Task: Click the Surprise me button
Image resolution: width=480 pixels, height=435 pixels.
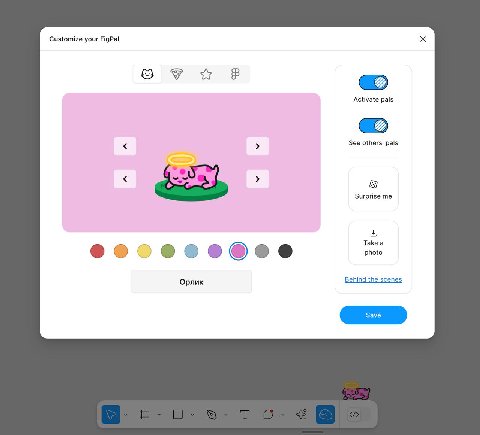Action: 373,189
